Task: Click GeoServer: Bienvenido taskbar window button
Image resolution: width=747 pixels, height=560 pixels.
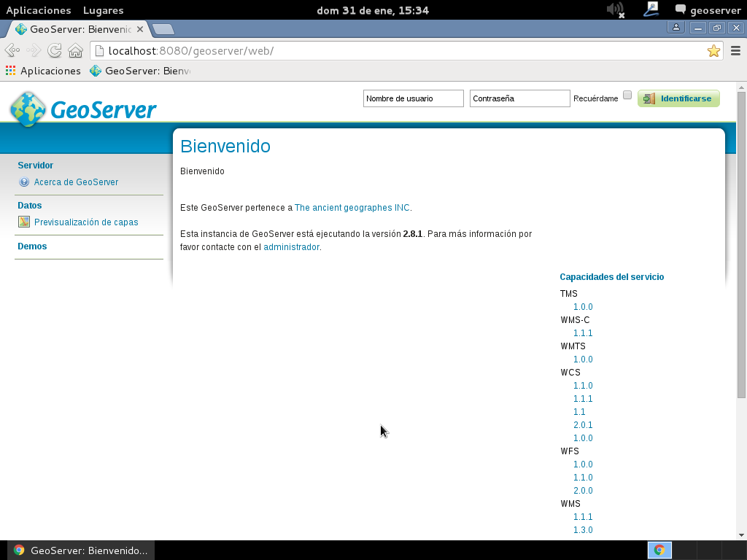Action: click(x=81, y=551)
